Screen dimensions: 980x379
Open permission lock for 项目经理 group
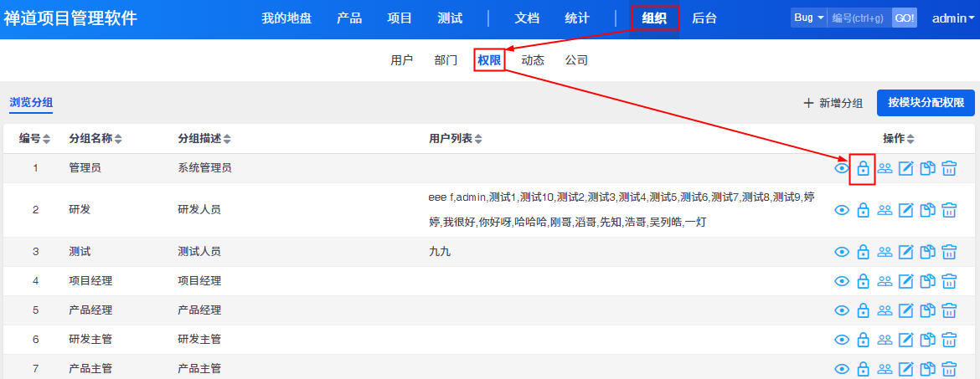pos(863,281)
